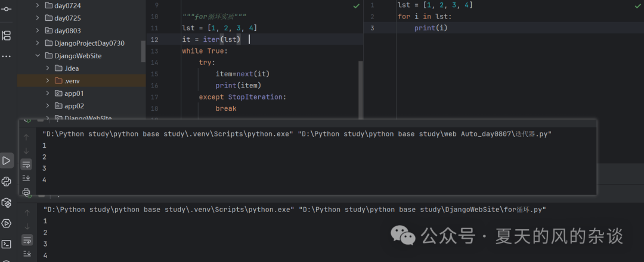The height and width of the screenshot is (262, 644).
Task: Collapse the DjangoWebSite folder chevron
Action: (38, 56)
